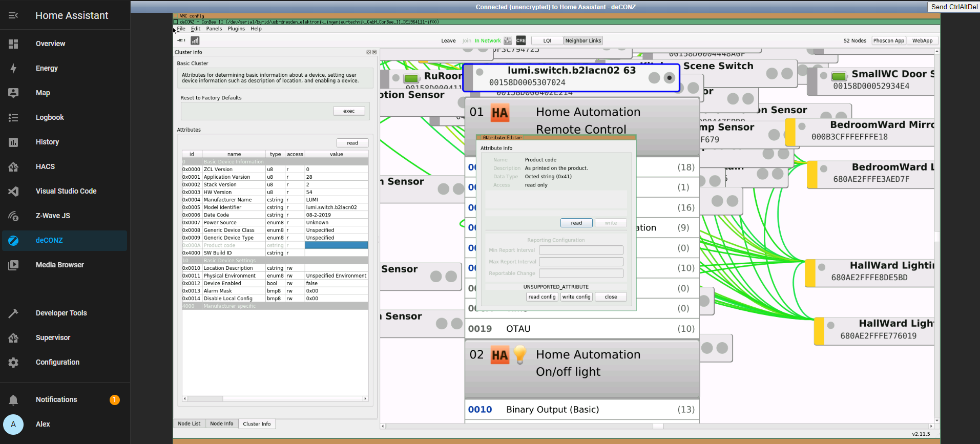Toggle the LQI display button
The height and width of the screenshot is (444, 980).
click(x=547, y=40)
